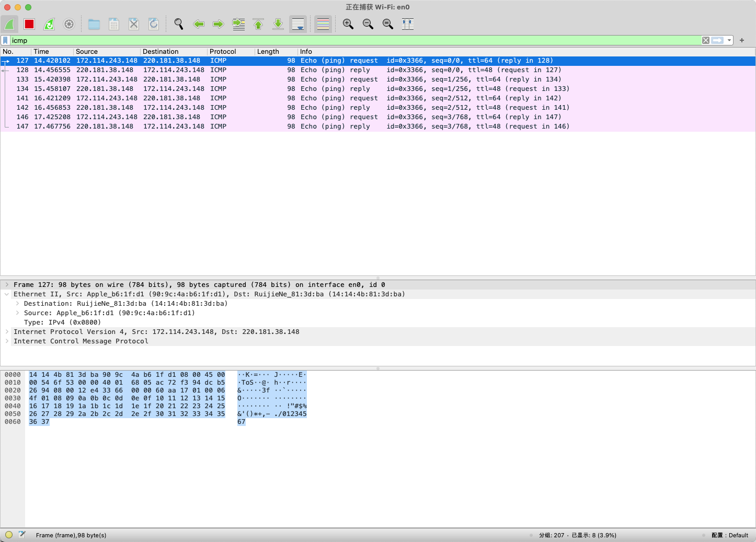Stop the running capture
The image size is (756, 542).
pyautogui.click(x=29, y=24)
